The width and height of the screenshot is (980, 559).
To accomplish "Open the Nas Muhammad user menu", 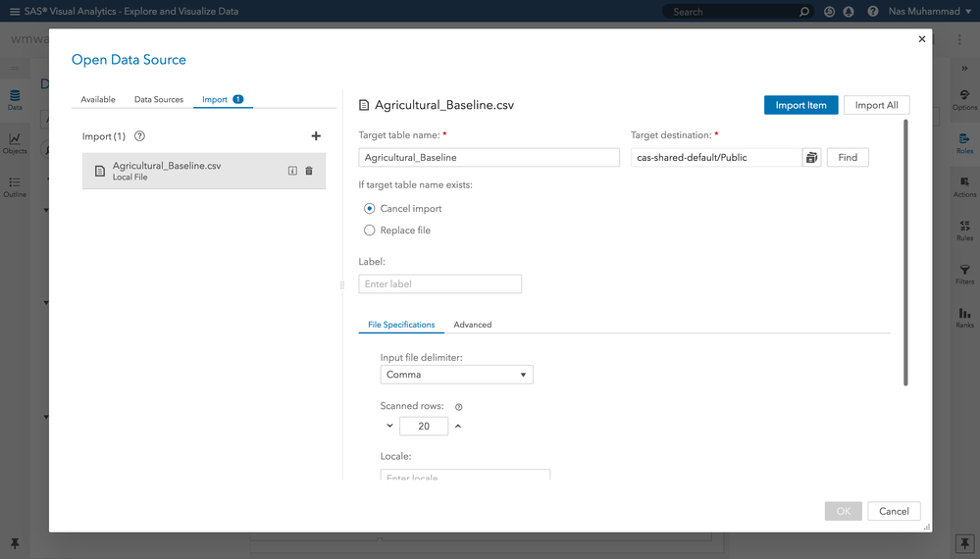I will pos(922,12).
